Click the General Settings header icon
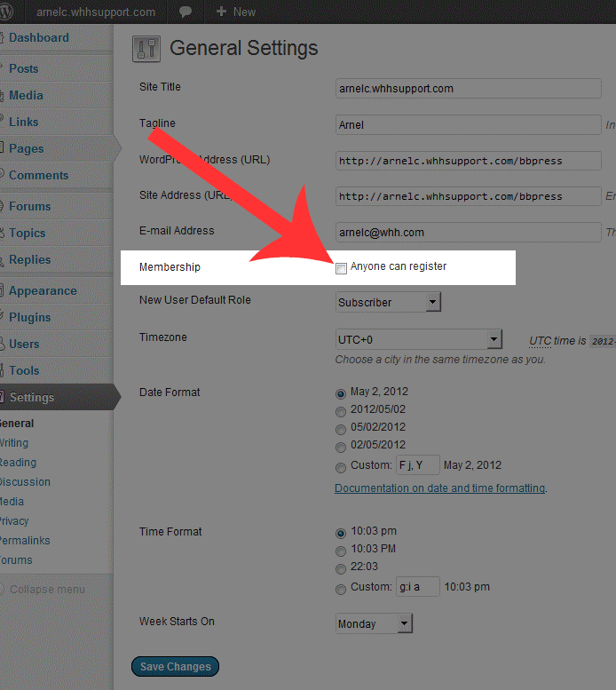 [x=146, y=48]
